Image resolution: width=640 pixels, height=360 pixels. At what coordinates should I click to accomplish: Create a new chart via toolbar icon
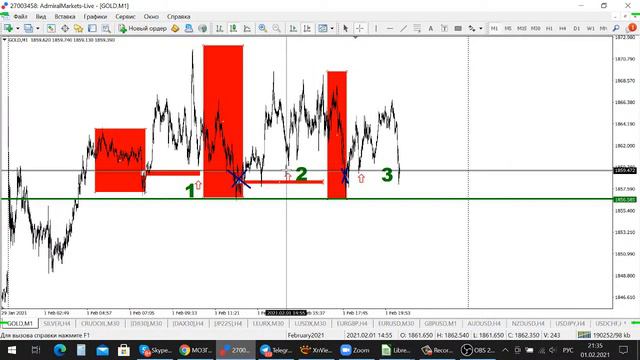pos(8,28)
